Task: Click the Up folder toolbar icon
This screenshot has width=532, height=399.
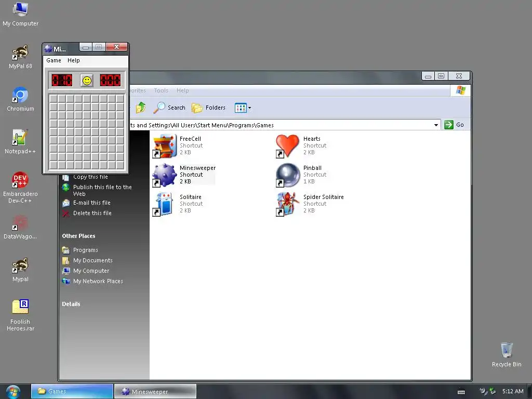Action: (140, 108)
